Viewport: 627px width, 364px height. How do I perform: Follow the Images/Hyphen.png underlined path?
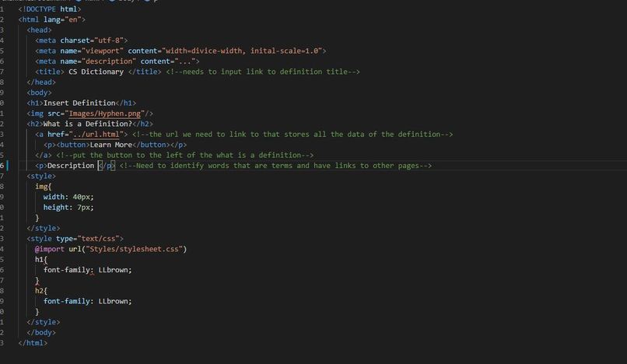105,114
